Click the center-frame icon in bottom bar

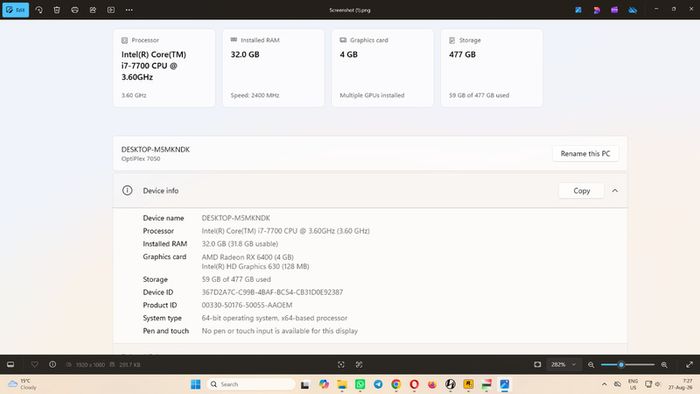[341, 365]
